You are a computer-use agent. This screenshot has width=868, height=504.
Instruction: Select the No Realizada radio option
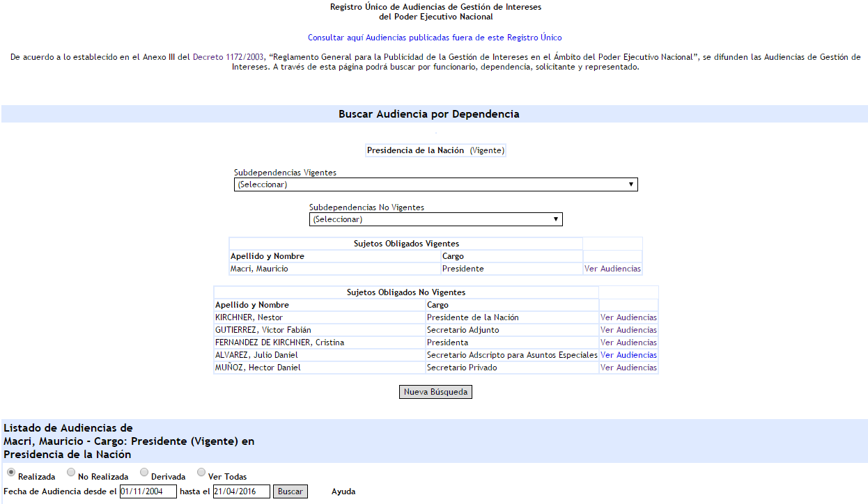[71, 472]
